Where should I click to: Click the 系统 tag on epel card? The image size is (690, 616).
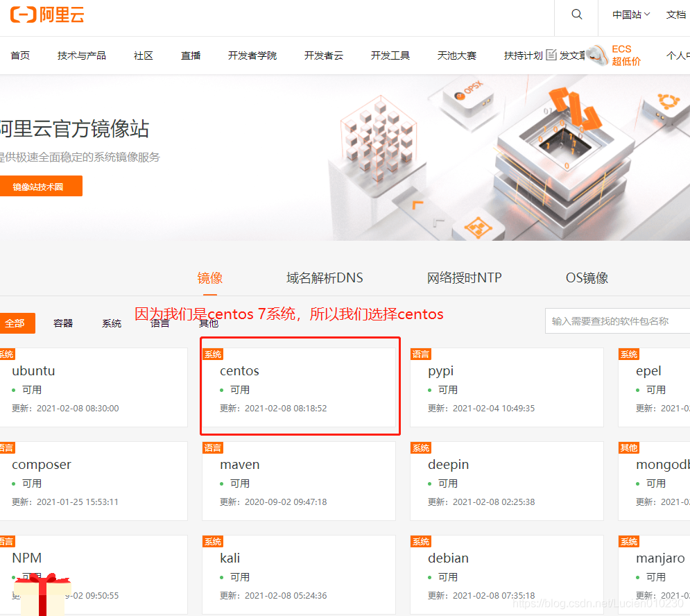629,354
